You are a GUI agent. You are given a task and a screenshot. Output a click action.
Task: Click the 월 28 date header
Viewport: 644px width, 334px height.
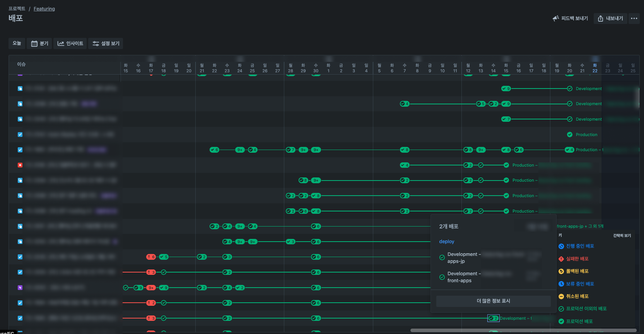[290, 68]
